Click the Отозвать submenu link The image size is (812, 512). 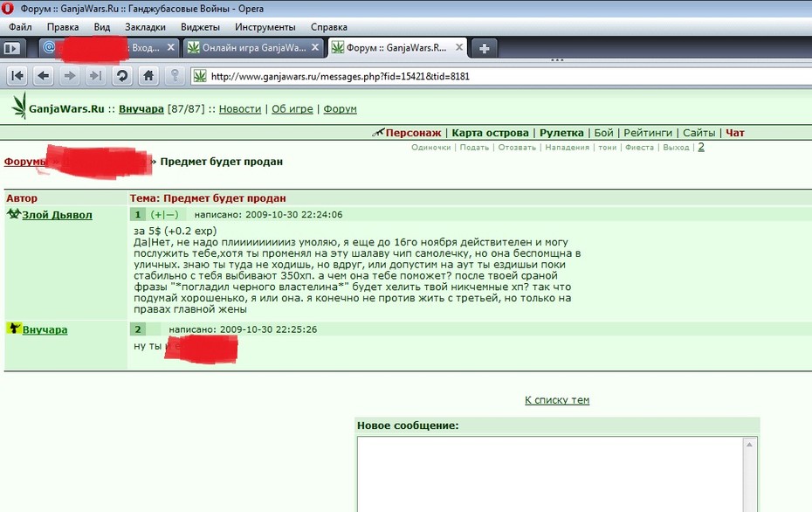click(x=517, y=147)
